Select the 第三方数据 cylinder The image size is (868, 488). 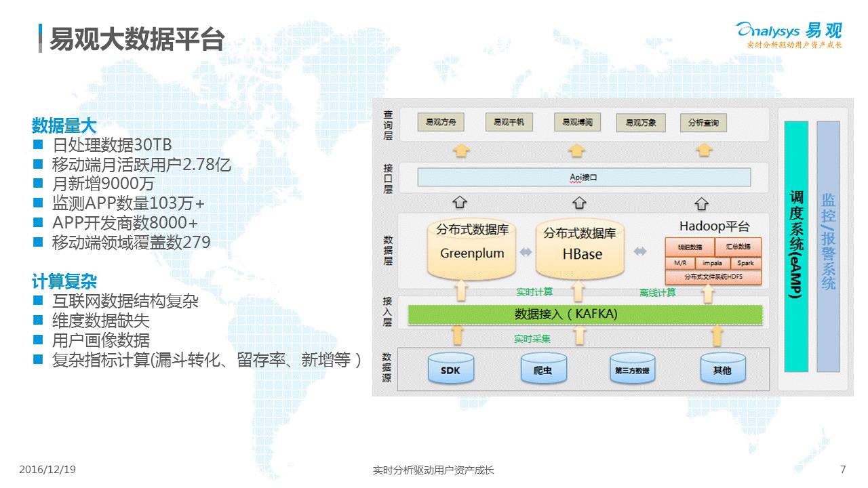[632, 367]
